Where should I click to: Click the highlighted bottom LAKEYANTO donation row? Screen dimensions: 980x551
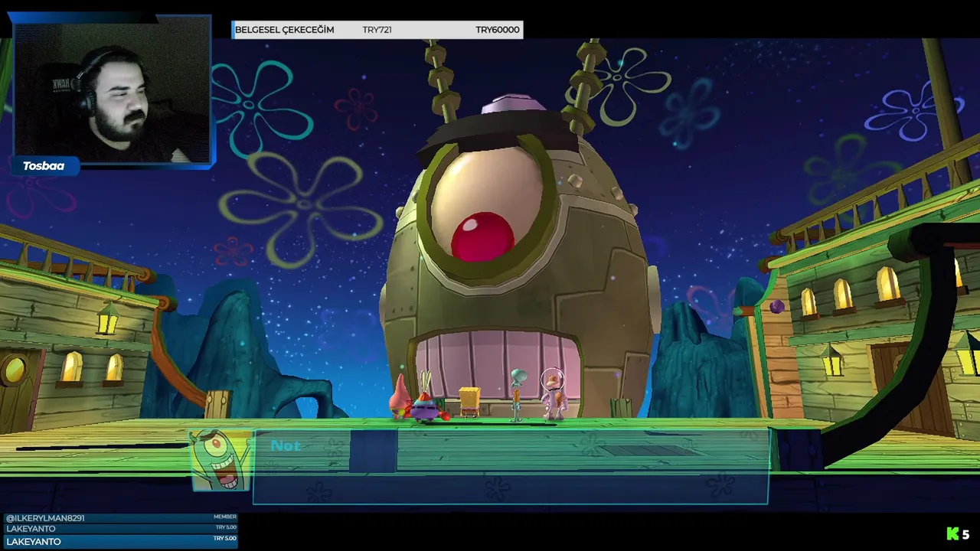[x=121, y=542]
